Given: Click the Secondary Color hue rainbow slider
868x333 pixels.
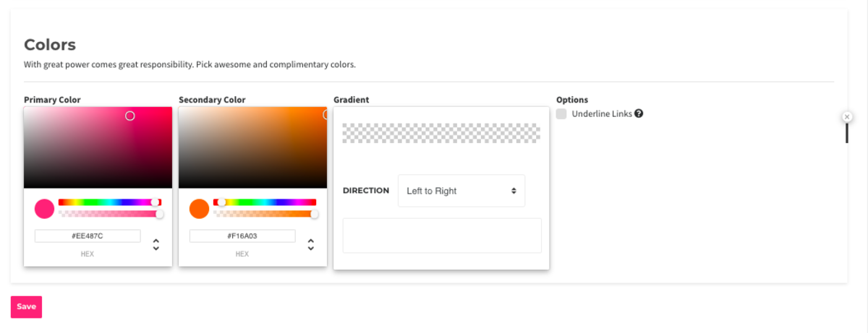Looking at the screenshot, I should (x=265, y=202).
